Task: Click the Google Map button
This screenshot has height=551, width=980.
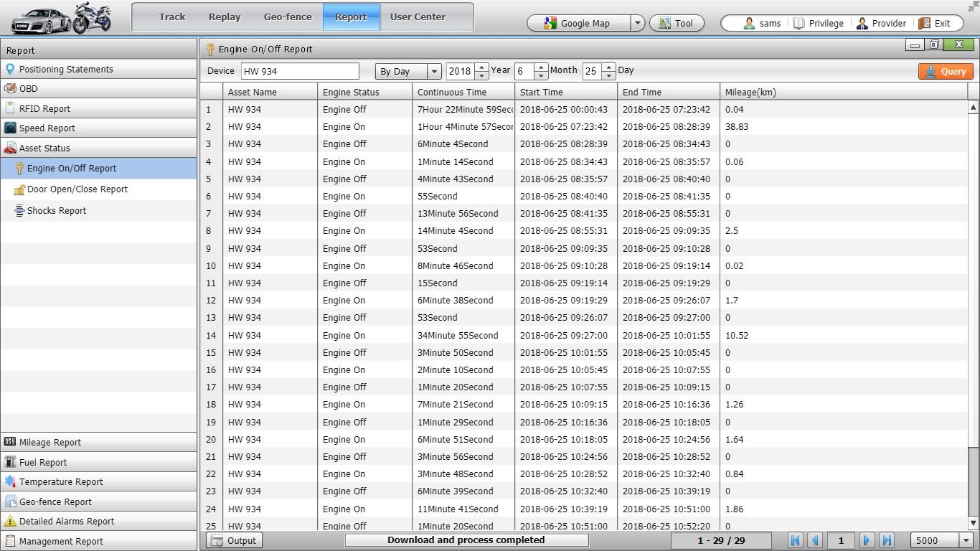Action: tap(578, 23)
